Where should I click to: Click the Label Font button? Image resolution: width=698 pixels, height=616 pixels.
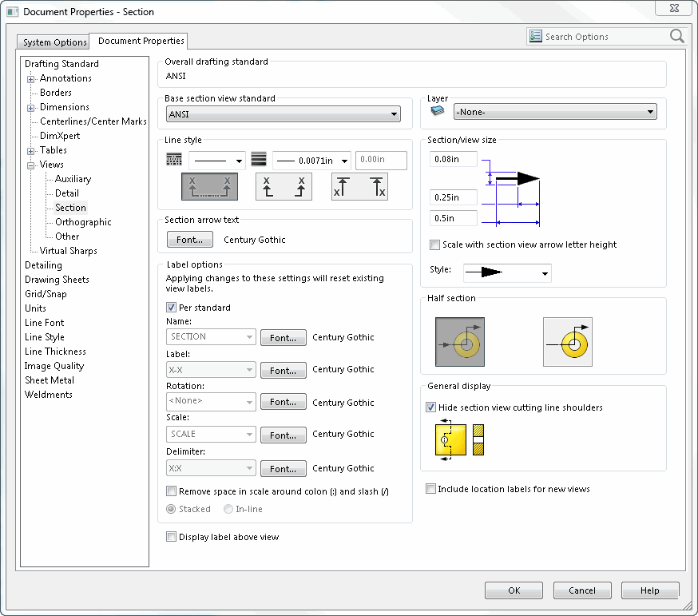pyautogui.click(x=284, y=370)
